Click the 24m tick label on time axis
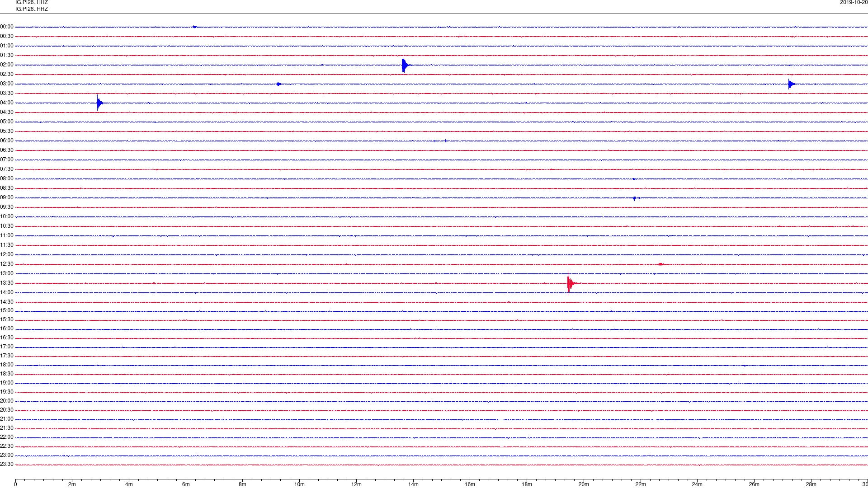This screenshot has width=868, height=488. [697, 484]
